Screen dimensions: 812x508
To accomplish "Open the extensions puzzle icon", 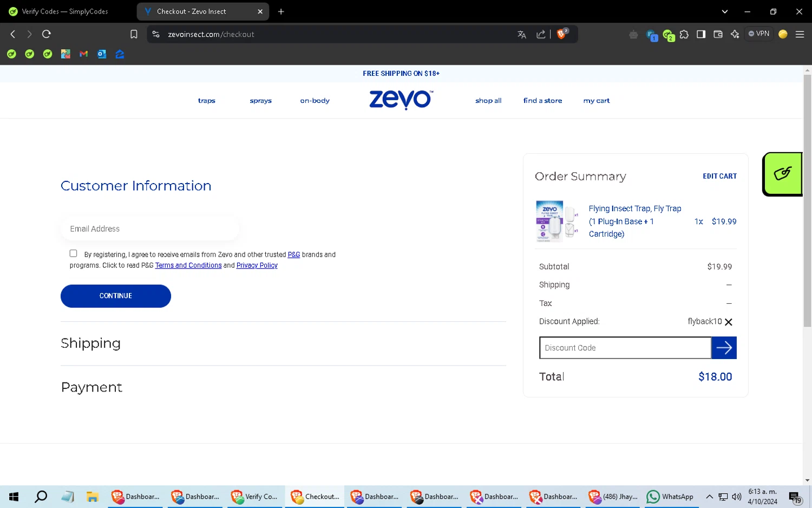I will click(684, 34).
